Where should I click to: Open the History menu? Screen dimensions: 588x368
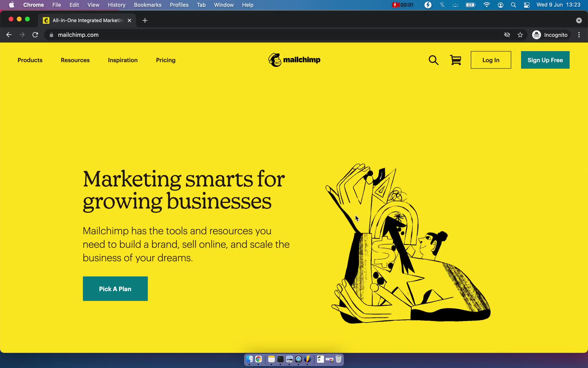click(116, 5)
